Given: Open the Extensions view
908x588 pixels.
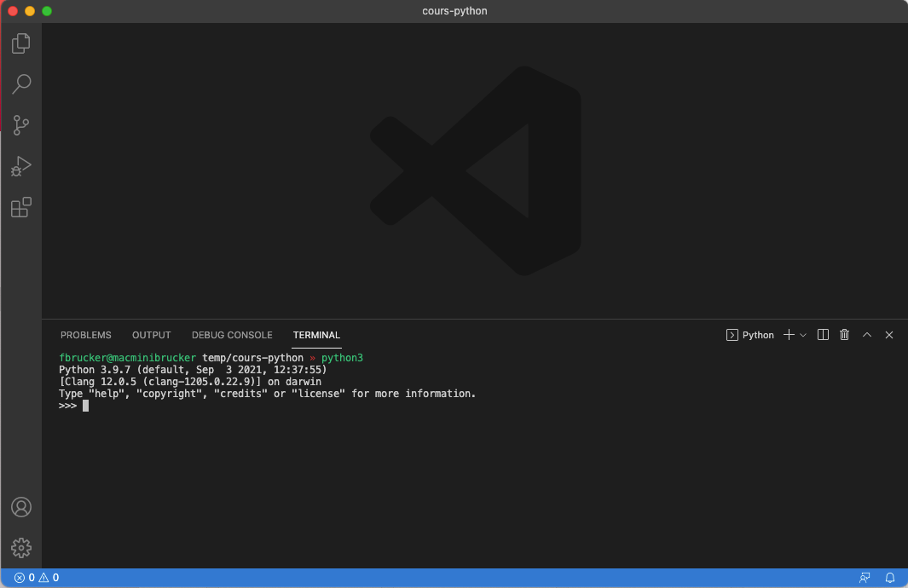Looking at the screenshot, I should (21, 207).
